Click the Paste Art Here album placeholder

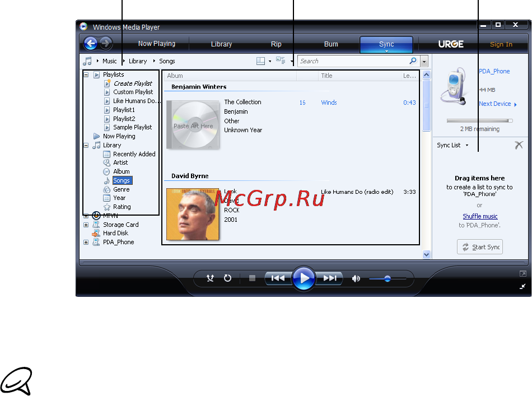(x=193, y=125)
